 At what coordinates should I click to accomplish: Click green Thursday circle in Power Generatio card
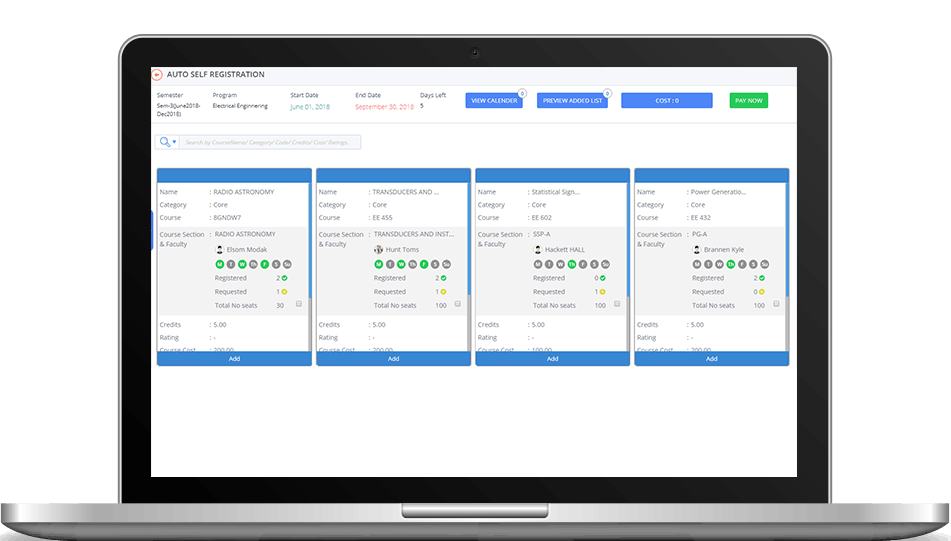pyautogui.click(x=731, y=264)
